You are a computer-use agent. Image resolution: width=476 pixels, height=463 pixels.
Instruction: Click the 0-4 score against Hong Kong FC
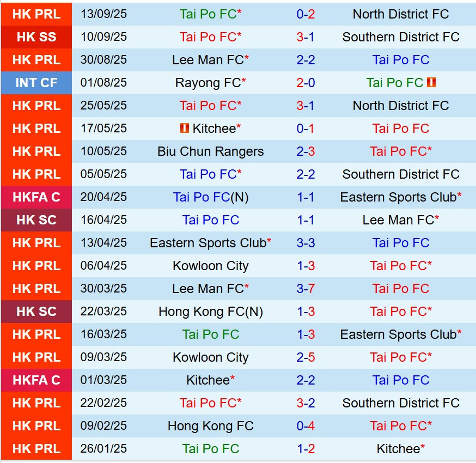306,426
